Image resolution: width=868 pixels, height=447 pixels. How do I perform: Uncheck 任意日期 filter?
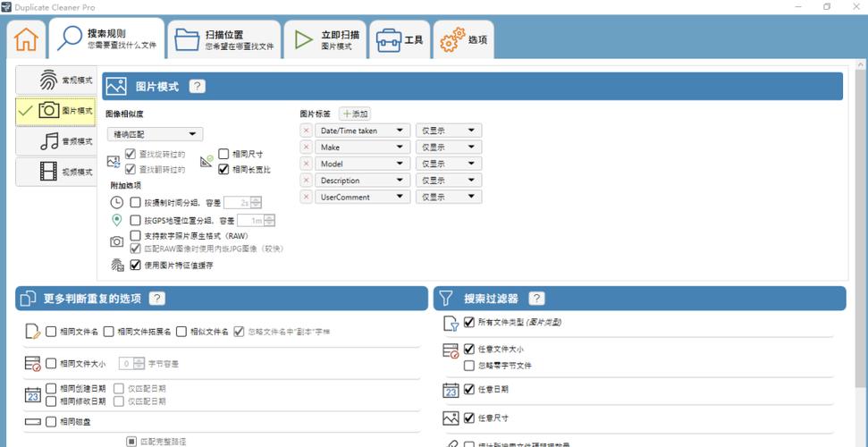tap(469, 390)
